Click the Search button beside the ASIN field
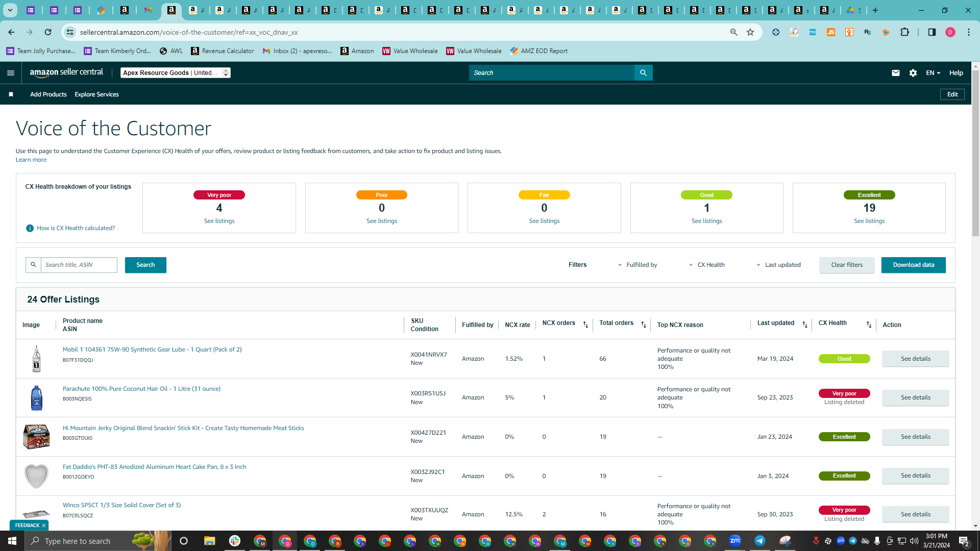 [x=145, y=265]
